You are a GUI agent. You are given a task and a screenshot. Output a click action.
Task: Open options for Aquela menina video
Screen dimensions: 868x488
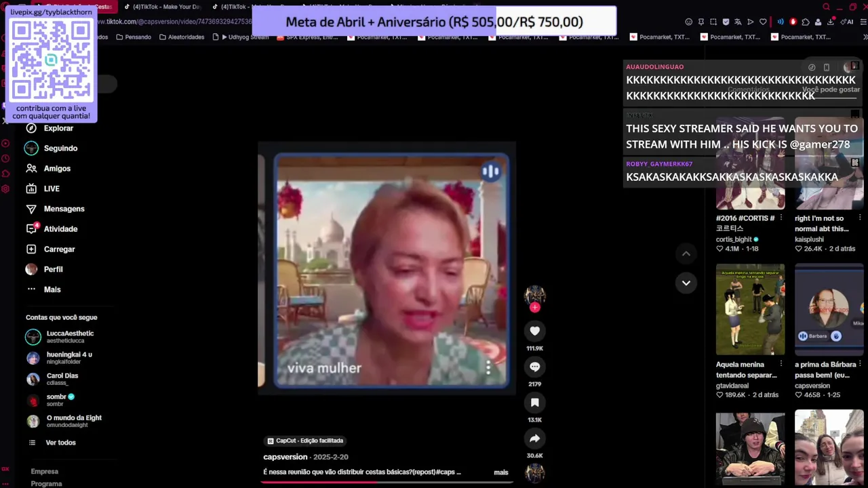(781, 364)
